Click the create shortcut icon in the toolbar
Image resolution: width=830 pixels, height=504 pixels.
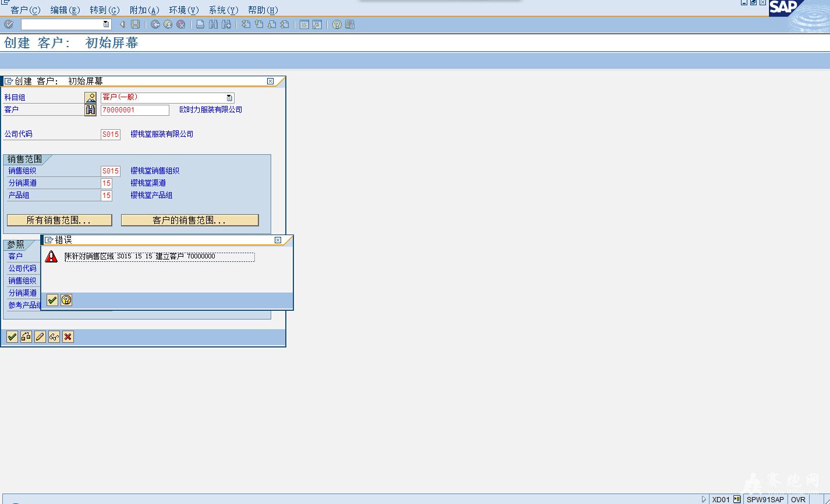click(317, 24)
